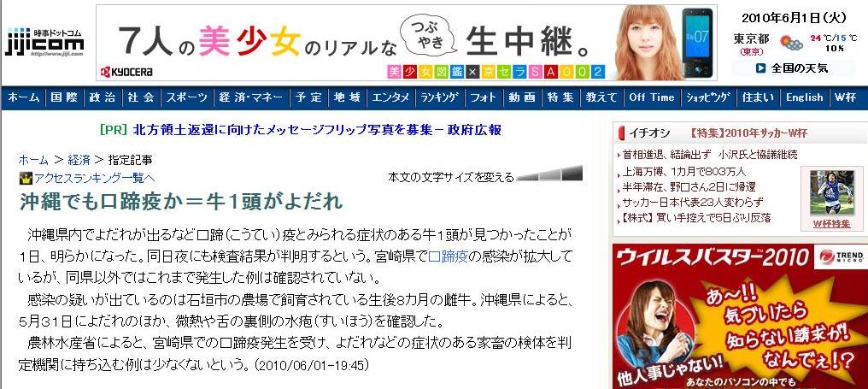Screen dimensions: 868x389
Task: Select the smallest text size bar
Action: click(x=528, y=177)
